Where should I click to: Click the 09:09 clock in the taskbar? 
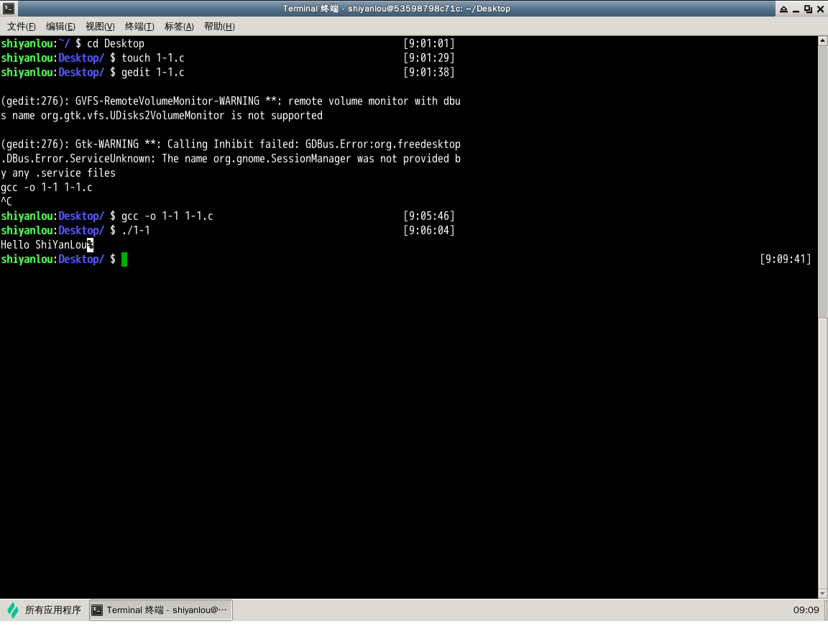pyautogui.click(x=806, y=610)
